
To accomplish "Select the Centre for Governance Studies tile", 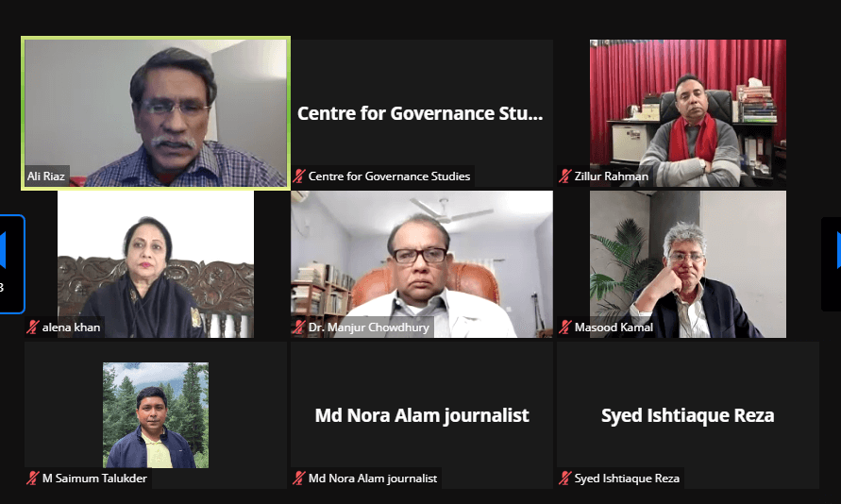I will coord(422,113).
